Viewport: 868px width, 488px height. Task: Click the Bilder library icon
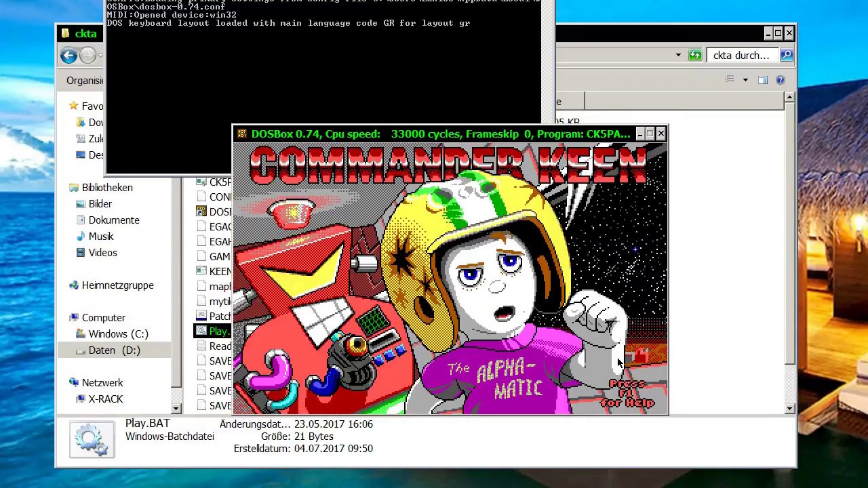click(x=81, y=203)
